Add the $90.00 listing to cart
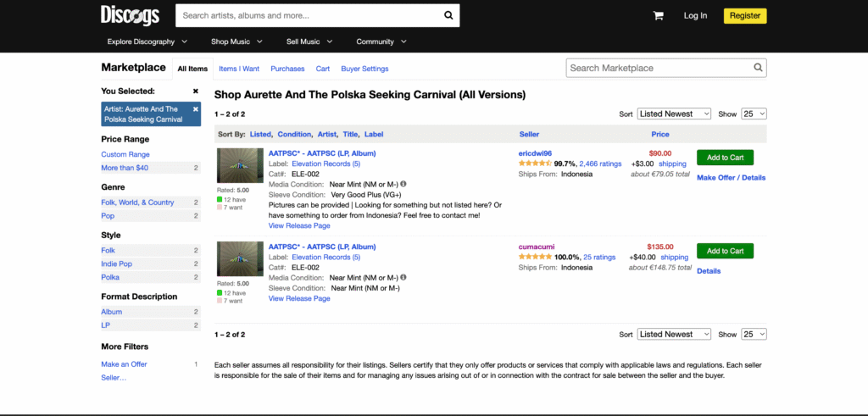 point(725,157)
